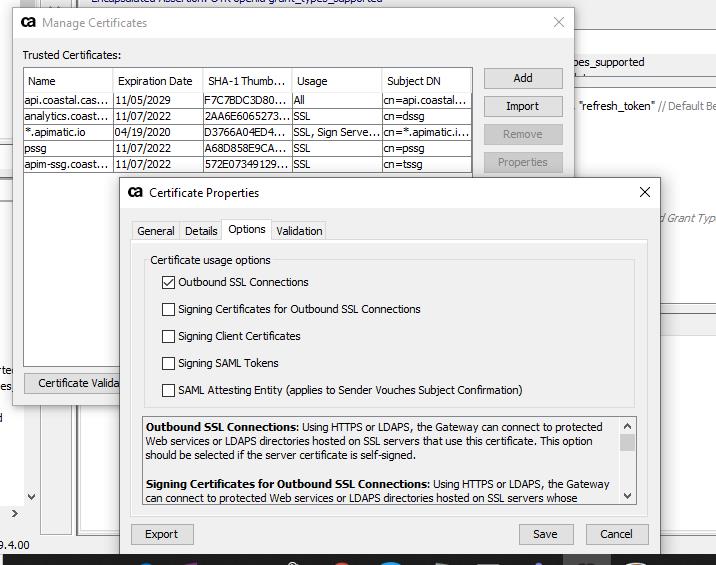The width and height of the screenshot is (716, 565).
Task: Click expiration date 04/19/2020 cell
Action: [x=158, y=132]
